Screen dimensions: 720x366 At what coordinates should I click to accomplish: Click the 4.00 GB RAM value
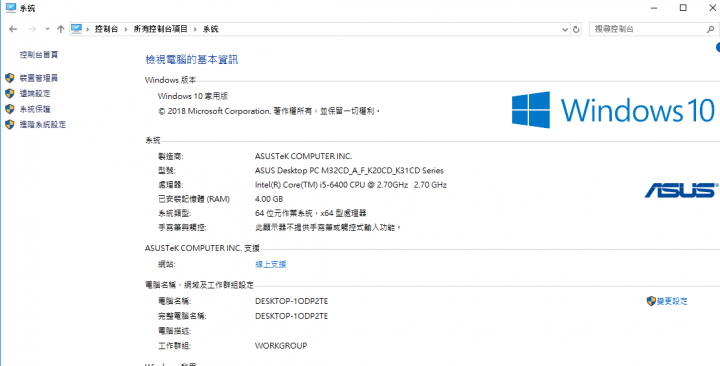point(269,199)
